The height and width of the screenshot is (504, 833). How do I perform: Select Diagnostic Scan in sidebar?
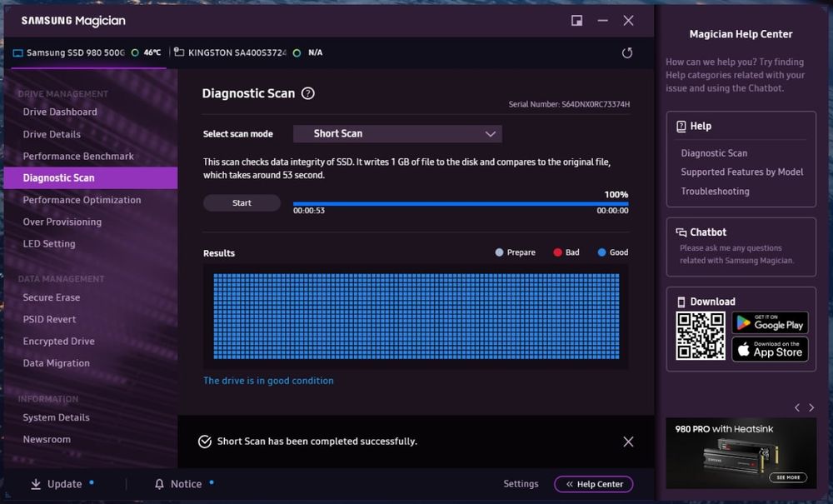click(90, 178)
